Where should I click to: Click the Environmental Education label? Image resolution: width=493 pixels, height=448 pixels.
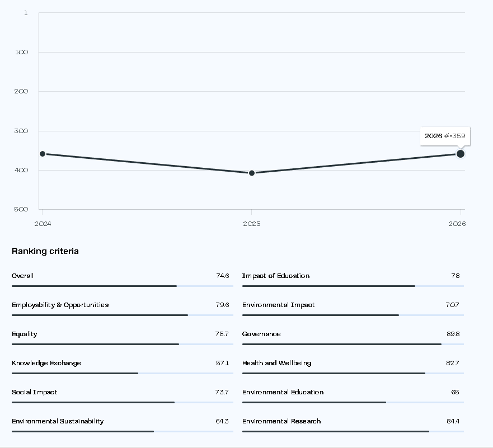click(283, 392)
